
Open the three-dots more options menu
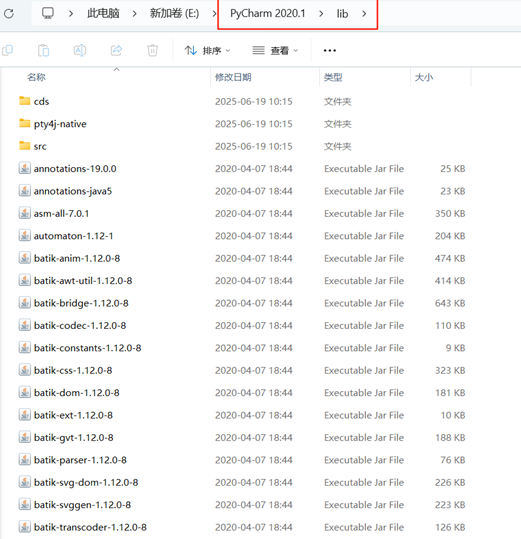(x=330, y=51)
